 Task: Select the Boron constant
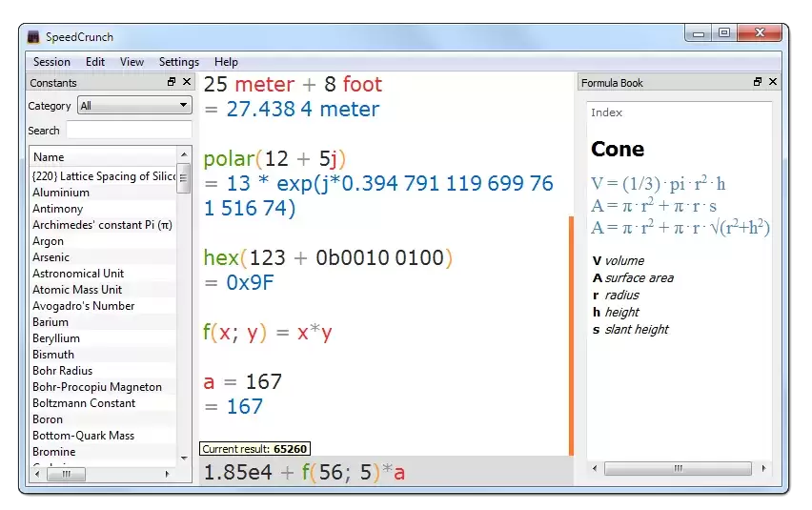coord(103,419)
